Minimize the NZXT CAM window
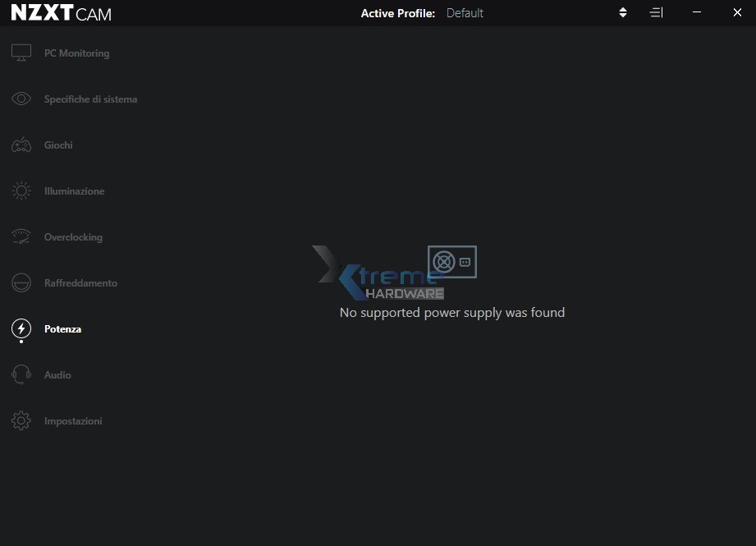Image resolution: width=756 pixels, height=546 pixels. (x=697, y=12)
